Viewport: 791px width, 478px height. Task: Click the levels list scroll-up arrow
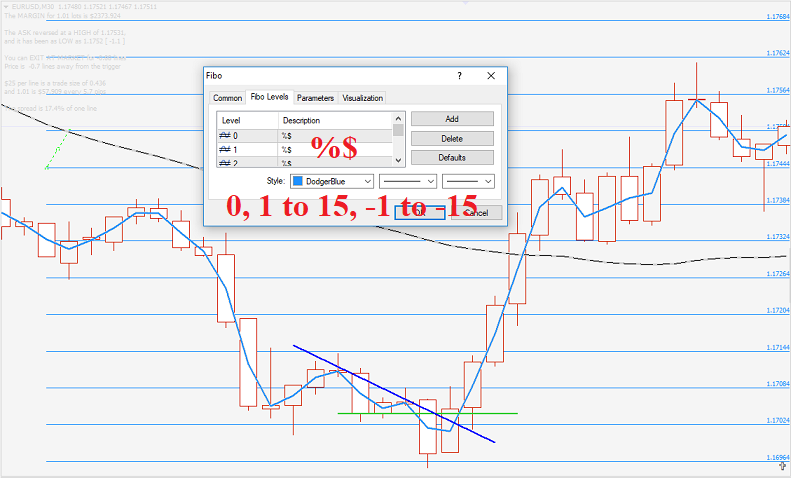click(x=398, y=118)
